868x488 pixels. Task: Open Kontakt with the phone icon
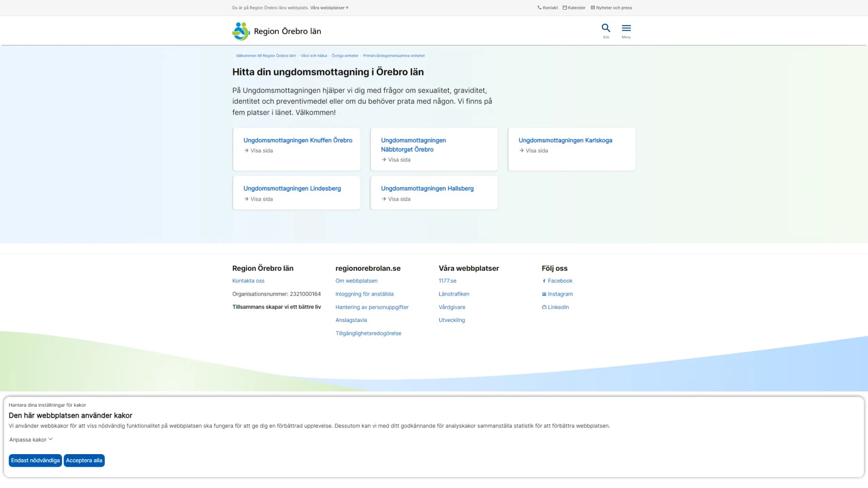pos(548,8)
